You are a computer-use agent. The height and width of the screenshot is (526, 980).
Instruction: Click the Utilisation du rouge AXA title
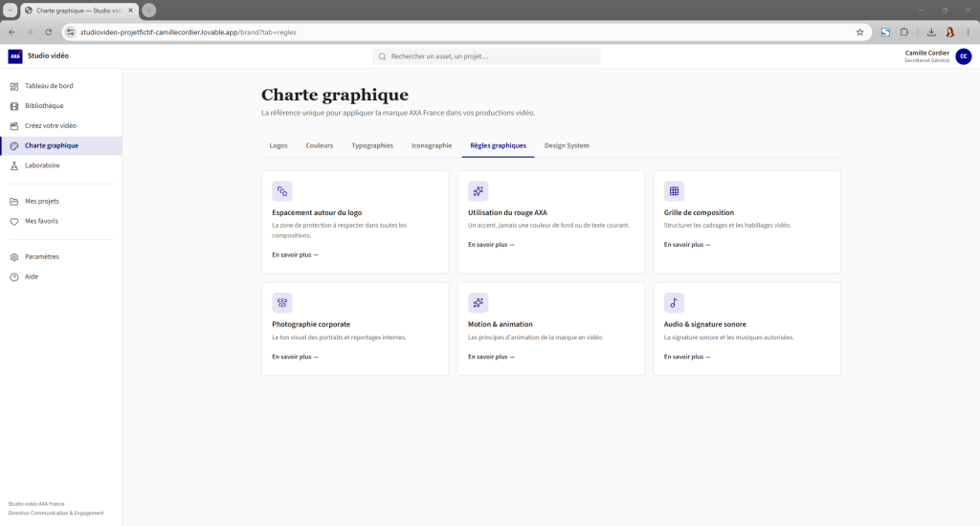(507, 213)
